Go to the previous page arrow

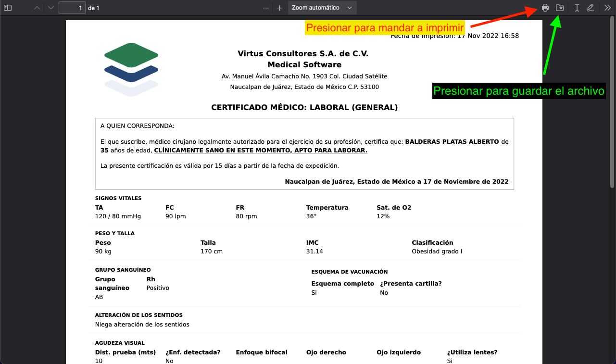pos(37,8)
